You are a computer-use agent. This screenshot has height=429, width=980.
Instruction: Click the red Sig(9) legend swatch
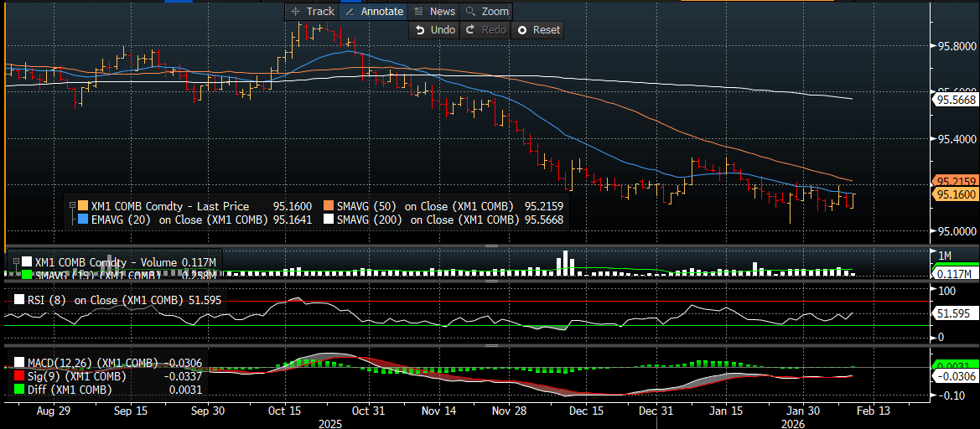point(20,377)
